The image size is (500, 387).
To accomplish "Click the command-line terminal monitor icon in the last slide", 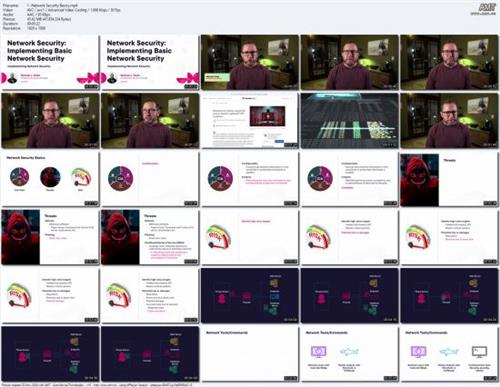I will (479, 352).
